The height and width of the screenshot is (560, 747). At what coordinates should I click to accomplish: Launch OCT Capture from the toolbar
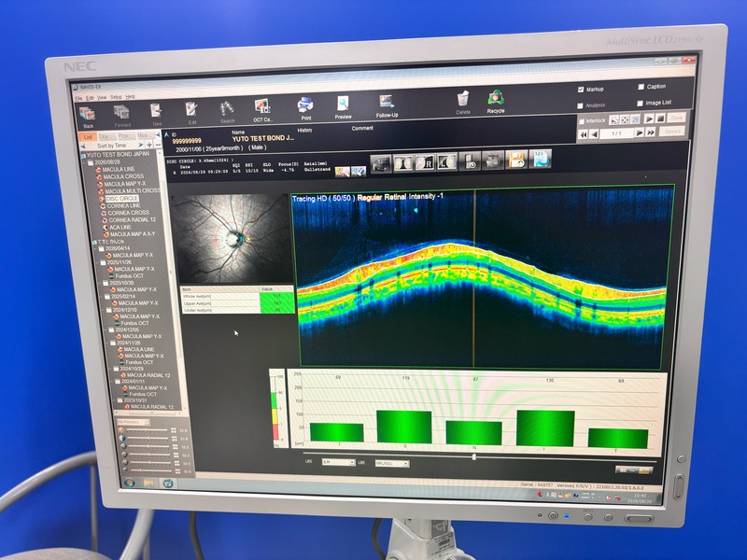pos(262,106)
